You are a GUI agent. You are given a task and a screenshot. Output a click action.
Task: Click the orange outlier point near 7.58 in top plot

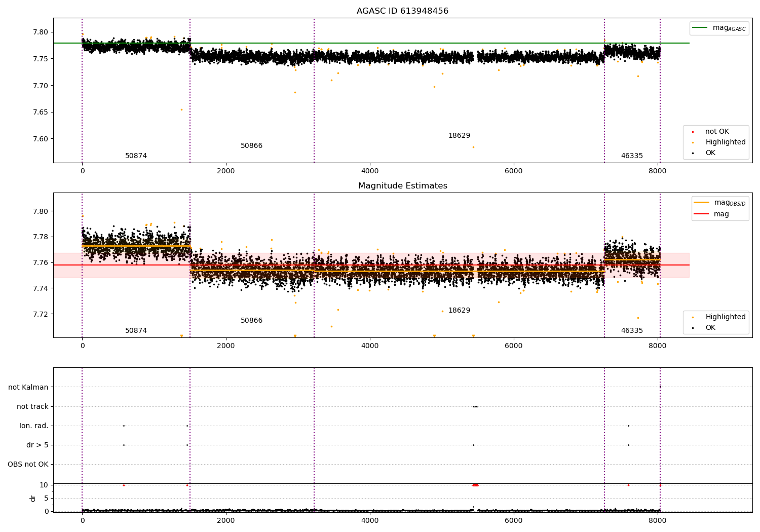[473, 147]
